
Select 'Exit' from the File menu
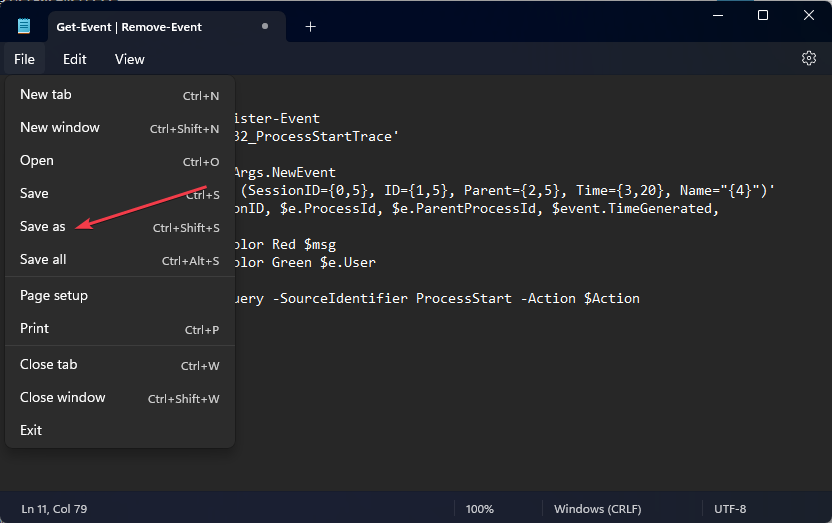(31, 431)
